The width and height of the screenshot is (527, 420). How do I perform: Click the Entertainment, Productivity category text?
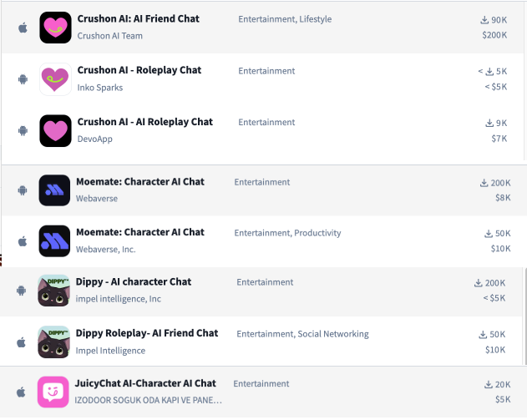tap(287, 233)
